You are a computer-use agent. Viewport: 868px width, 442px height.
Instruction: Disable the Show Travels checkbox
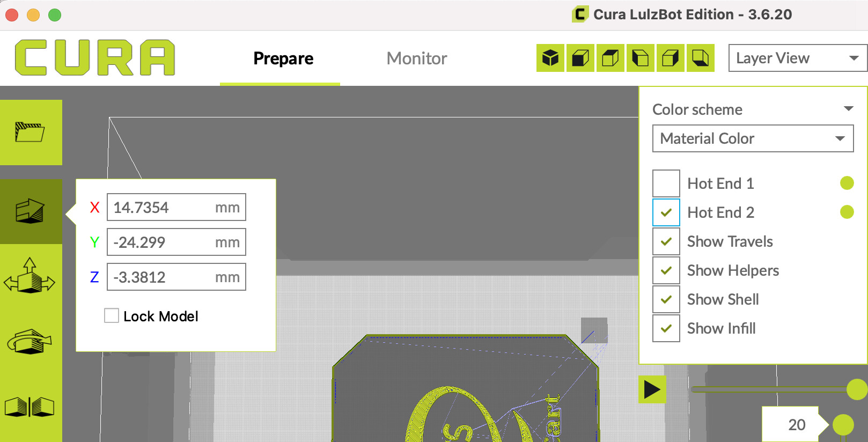tap(666, 241)
